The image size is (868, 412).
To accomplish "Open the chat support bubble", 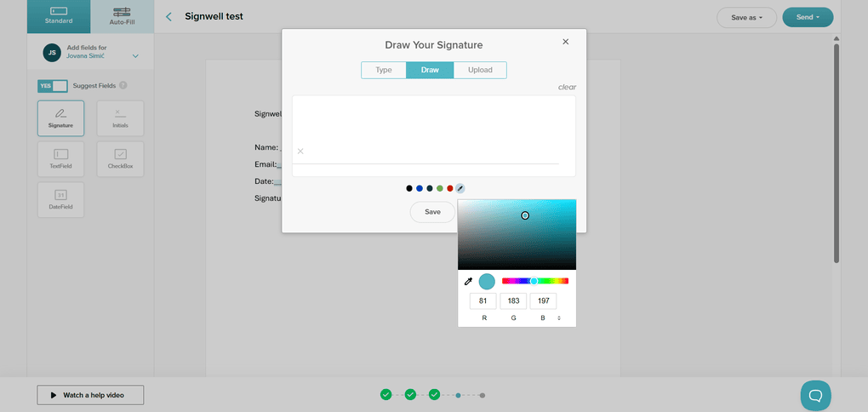I will (815, 396).
